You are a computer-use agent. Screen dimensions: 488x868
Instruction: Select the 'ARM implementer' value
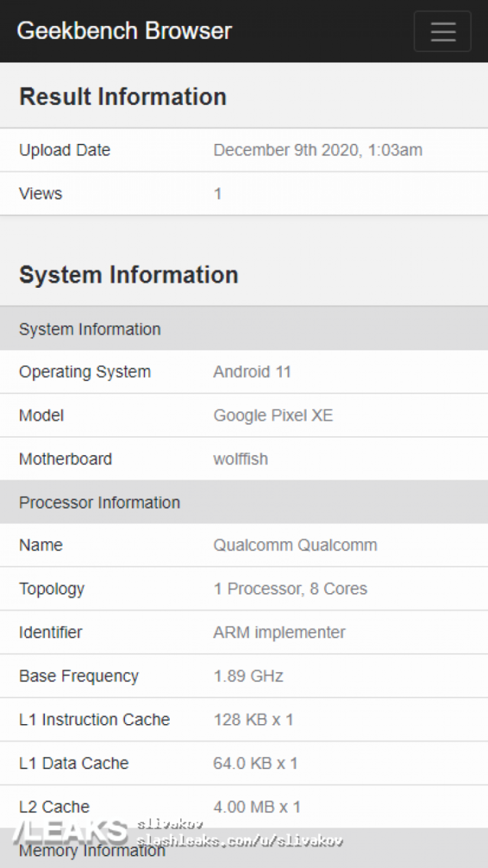click(x=280, y=633)
